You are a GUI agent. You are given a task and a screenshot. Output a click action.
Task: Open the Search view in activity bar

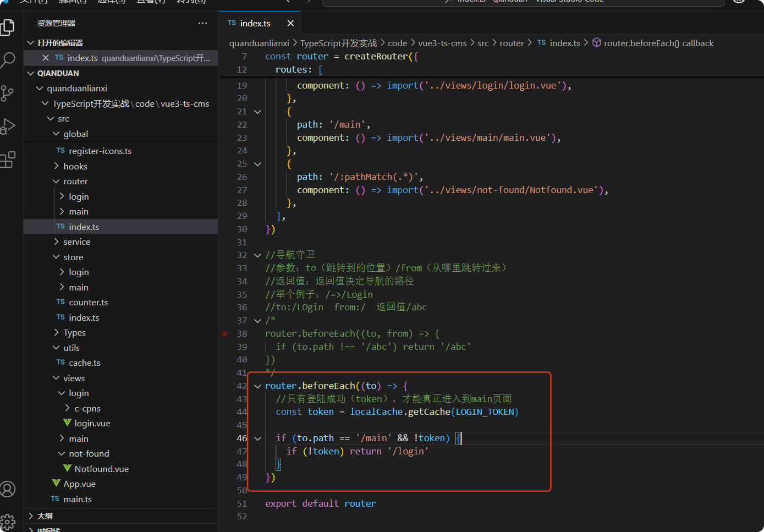8,60
